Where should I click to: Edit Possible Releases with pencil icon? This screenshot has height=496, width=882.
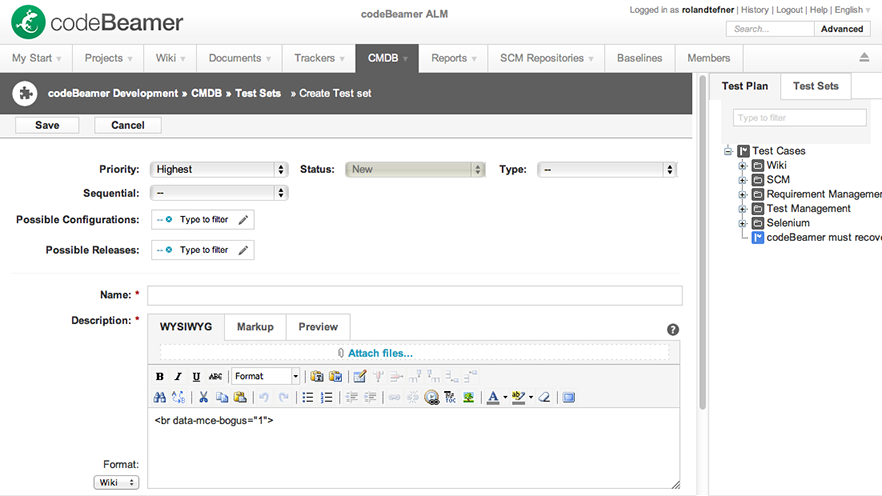click(243, 250)
